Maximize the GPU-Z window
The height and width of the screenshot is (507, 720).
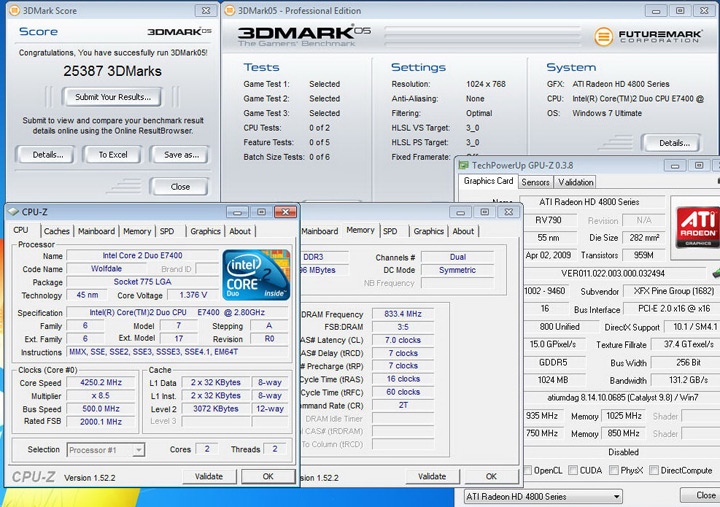tap(699, 165)
